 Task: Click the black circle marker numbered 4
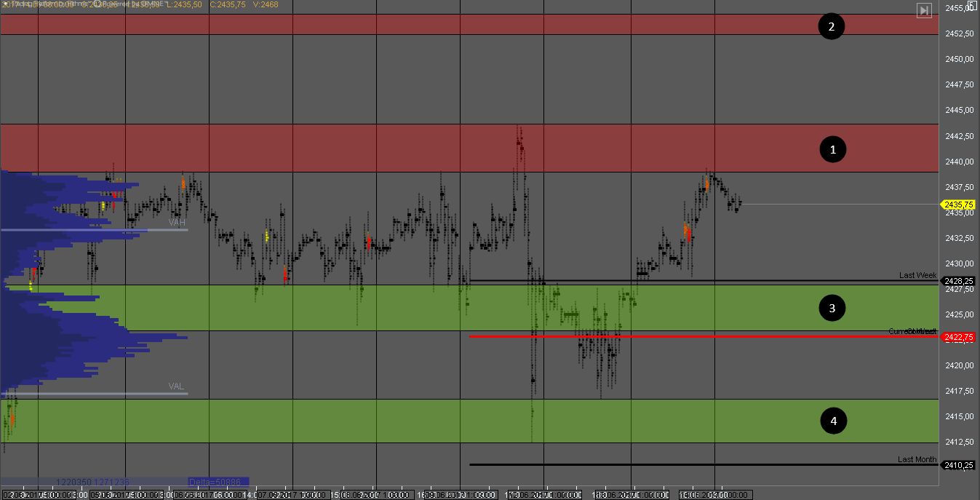click(834, 421)
